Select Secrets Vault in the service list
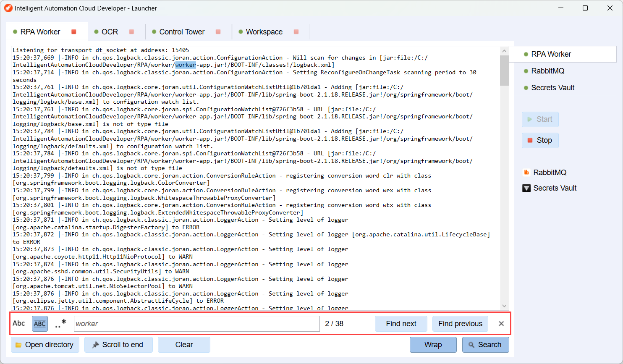Screen dimensions: 623x364 552,88
